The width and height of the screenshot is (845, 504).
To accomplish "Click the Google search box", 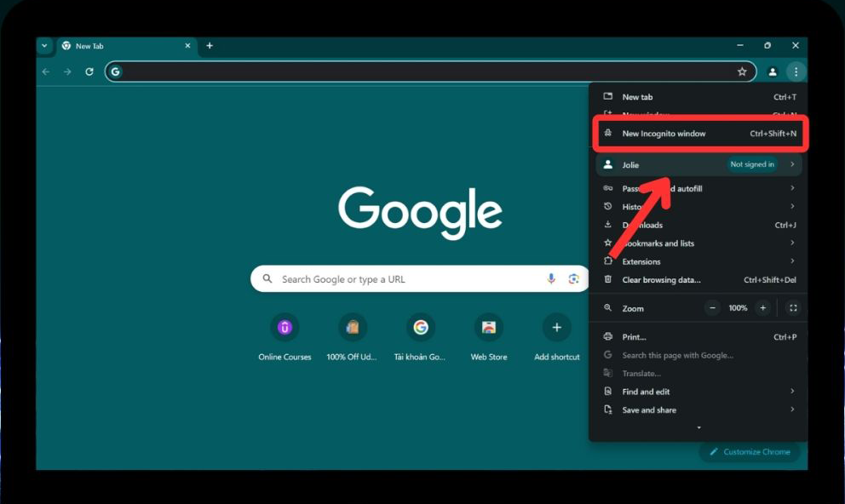I will [x=420, y=279].
